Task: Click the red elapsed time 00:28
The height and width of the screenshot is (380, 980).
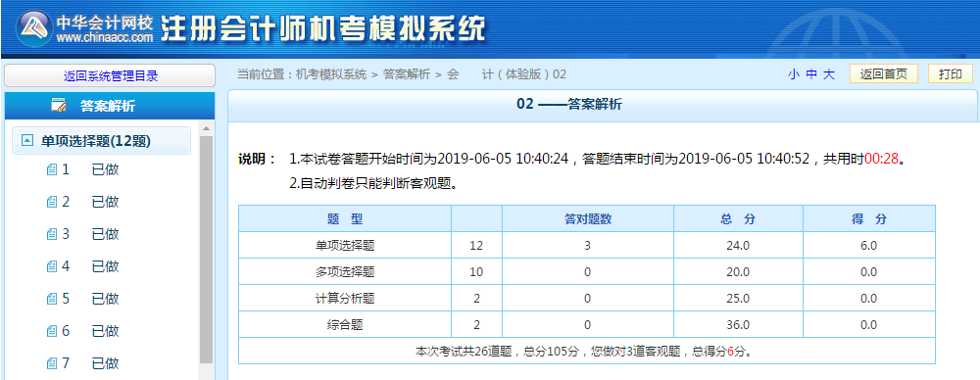Action: (881, 159)
